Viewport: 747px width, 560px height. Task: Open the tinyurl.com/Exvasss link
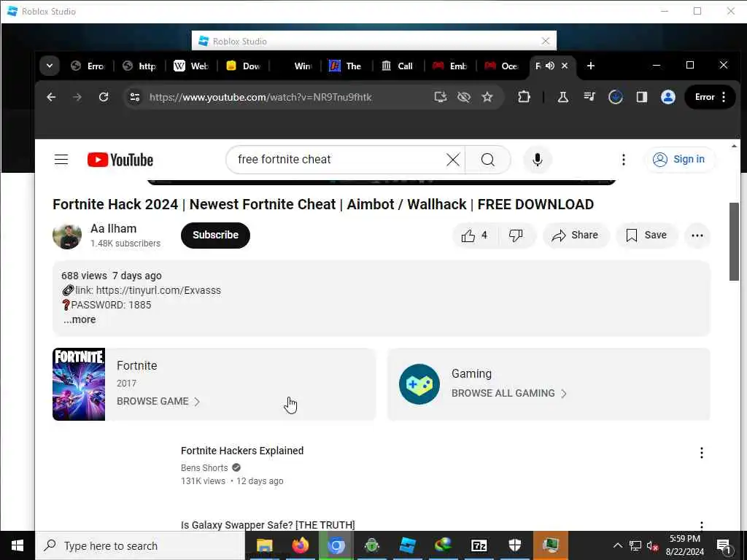(x=158, y=290)
